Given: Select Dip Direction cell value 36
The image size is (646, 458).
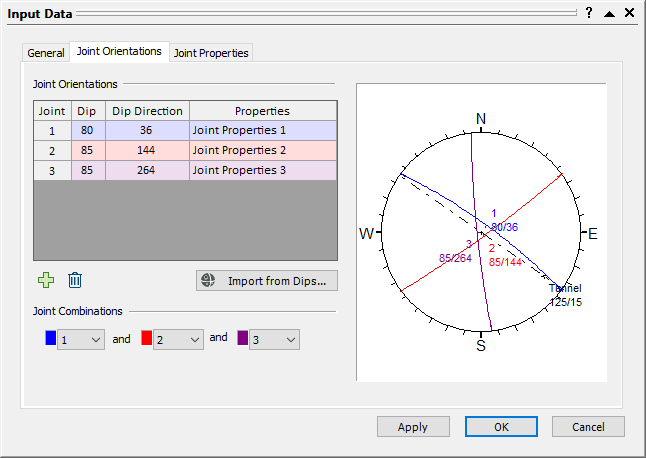Looking at the screenshot, I should (147, 131).
